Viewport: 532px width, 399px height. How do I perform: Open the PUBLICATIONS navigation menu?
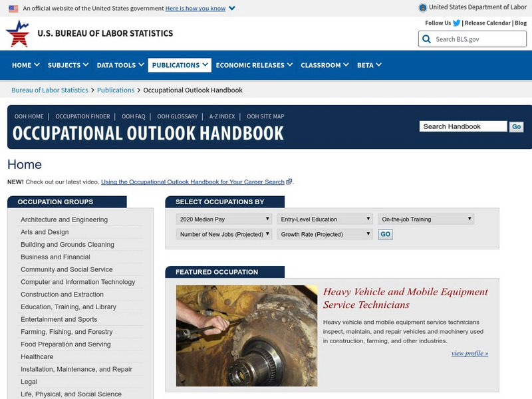click(x=180, y=65)
